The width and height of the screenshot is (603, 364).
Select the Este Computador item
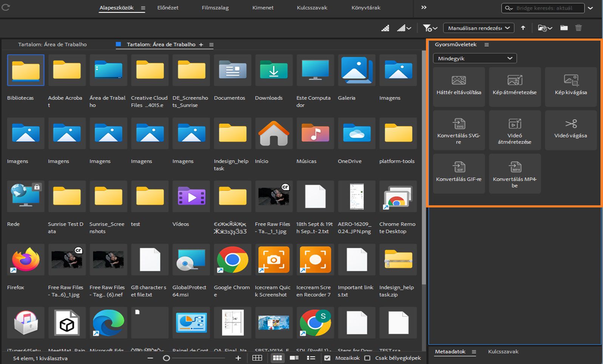[315, 70]
